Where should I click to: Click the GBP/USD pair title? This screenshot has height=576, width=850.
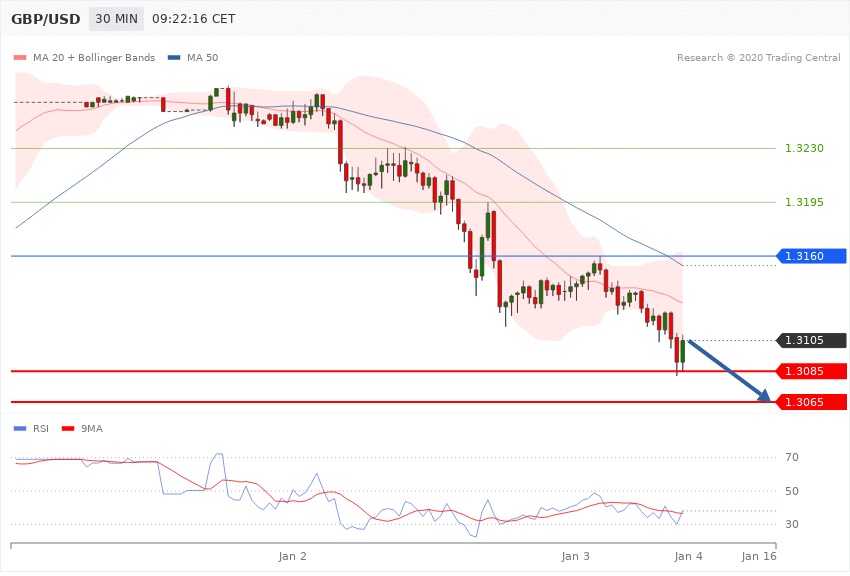[x=46, y=19]
